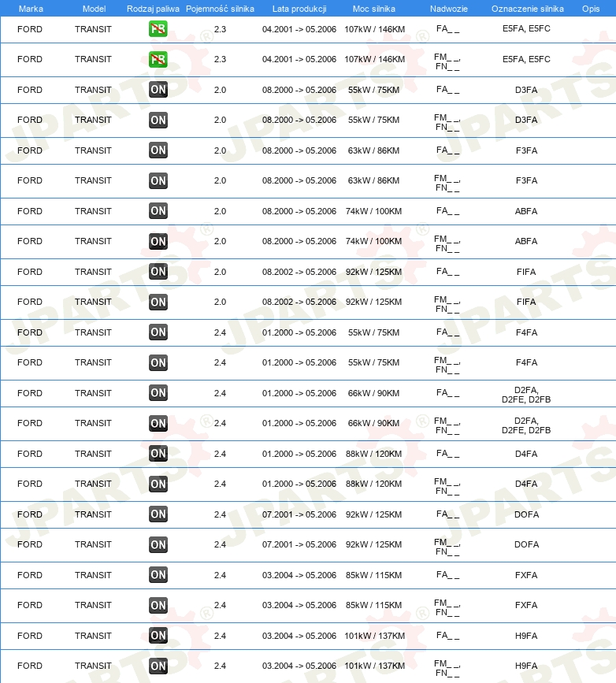Select the ON icon in the DOFA FM__, FN__ row
The image size is (616, 683).
point(158,544)
